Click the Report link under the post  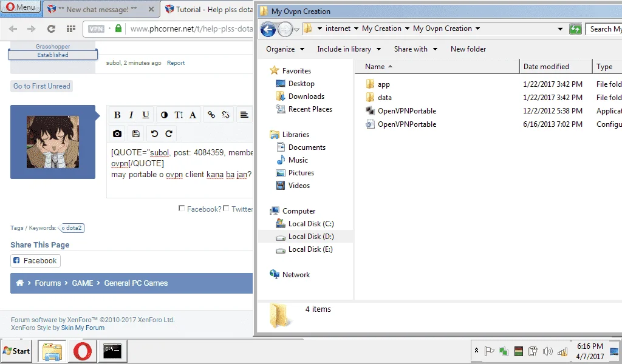pyautogui.click(x=176, y=63)
